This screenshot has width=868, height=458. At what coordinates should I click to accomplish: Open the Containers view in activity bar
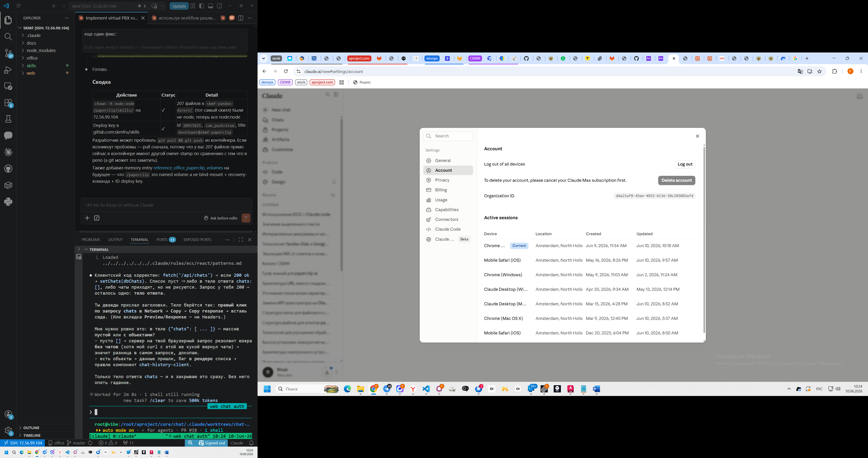[8, 185]
